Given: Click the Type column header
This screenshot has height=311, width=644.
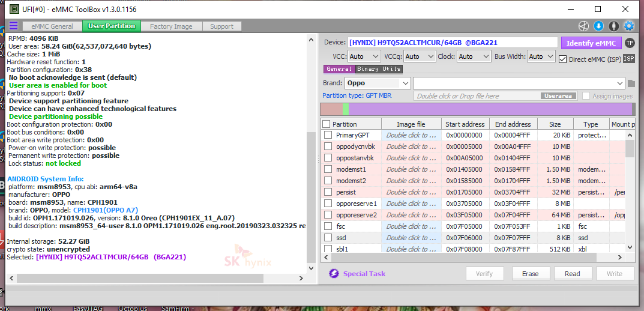Looking at the screenshot, I should tap(591, 124).
